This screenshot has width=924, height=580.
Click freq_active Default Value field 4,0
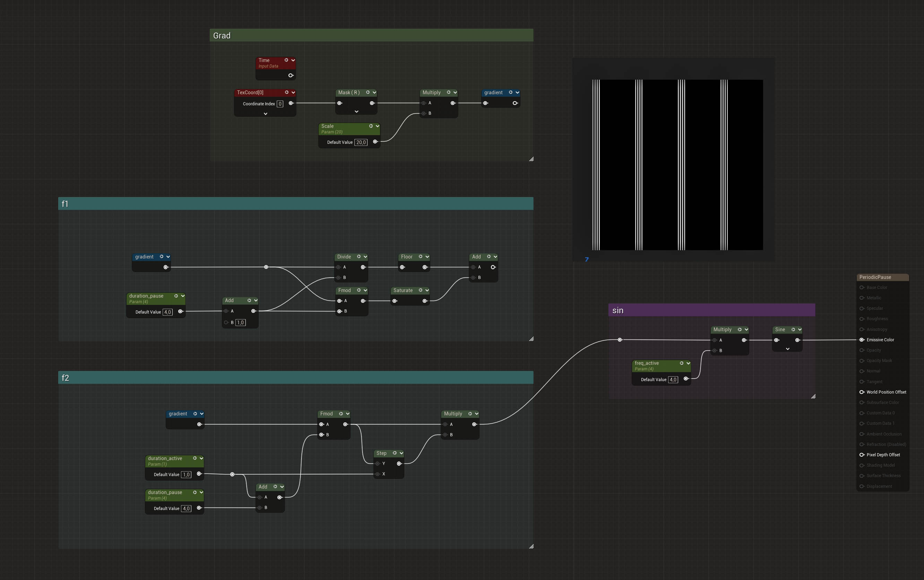coord(673,379)
